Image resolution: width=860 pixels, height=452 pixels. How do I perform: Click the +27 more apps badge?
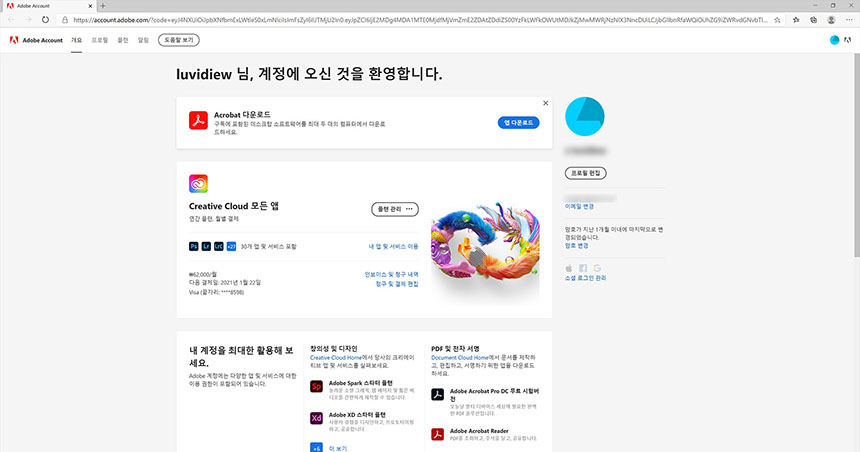pos(231,246)
